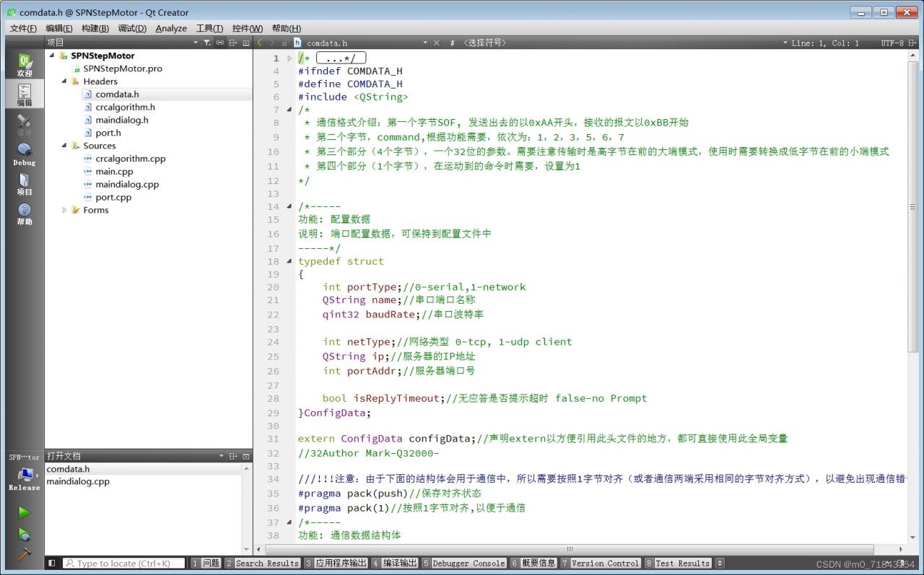Open the 帮助(H) menu
Viewport: 924px width, 575px height.
pyautogui.click(x=286, y=28)
